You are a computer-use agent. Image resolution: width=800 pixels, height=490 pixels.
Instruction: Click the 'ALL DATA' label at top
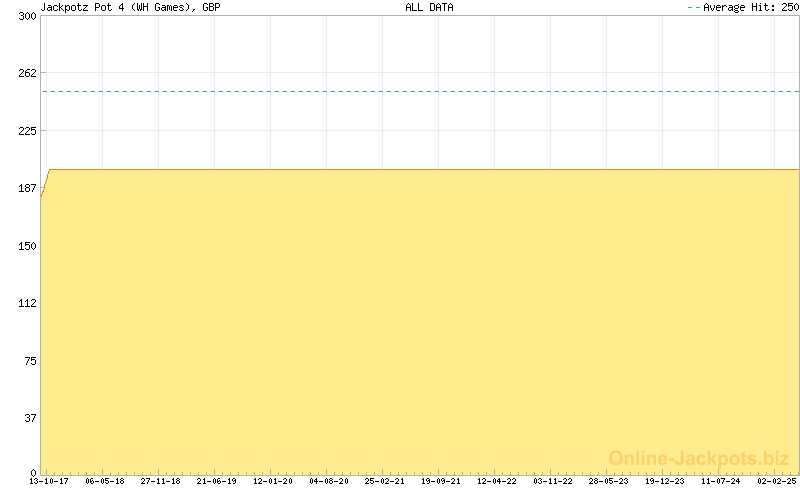[429, 7]
